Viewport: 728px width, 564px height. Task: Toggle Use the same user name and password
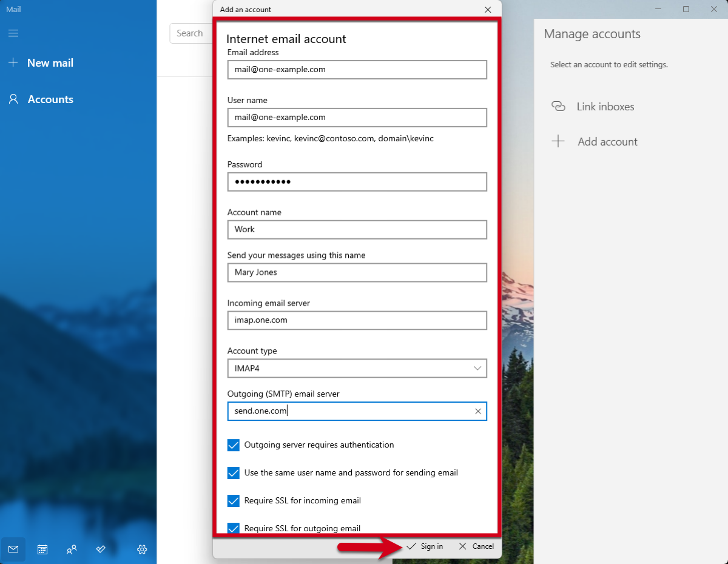click(234, 473)
